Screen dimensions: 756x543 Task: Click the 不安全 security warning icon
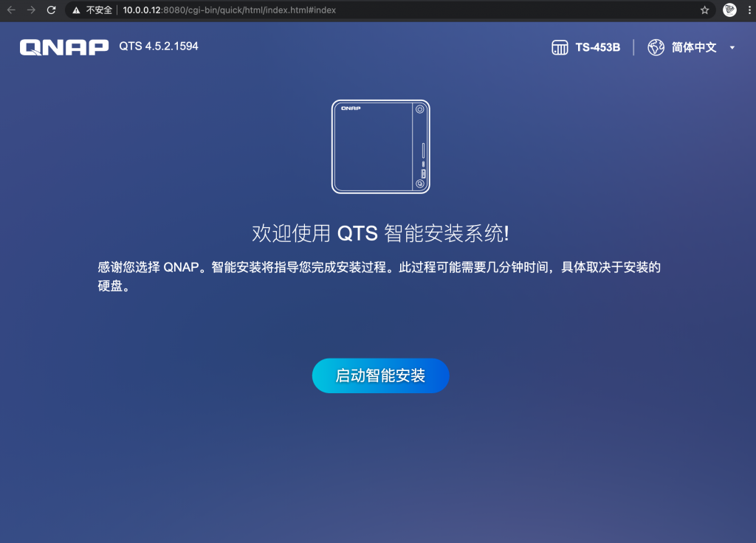pos(76,10)
